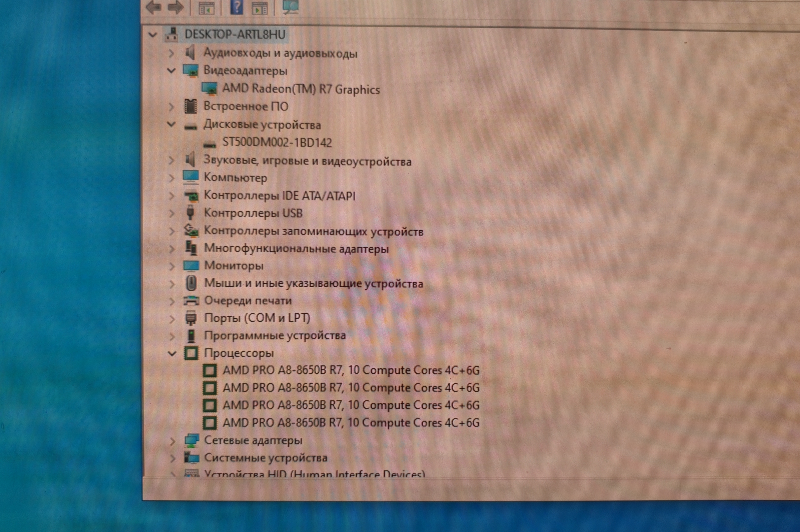Click the port icon beside Порты (COM и LPT)
Viewport: 800px width, 532px height.
point(191,318)
